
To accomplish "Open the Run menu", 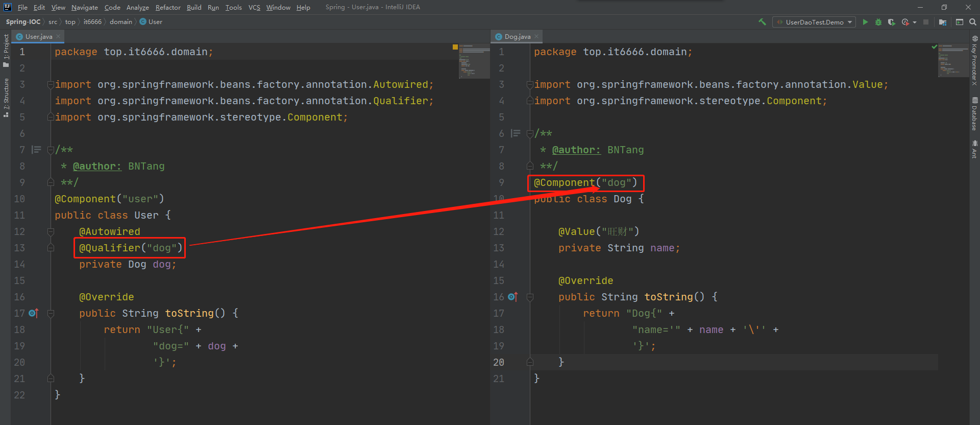I will (213, 7).
